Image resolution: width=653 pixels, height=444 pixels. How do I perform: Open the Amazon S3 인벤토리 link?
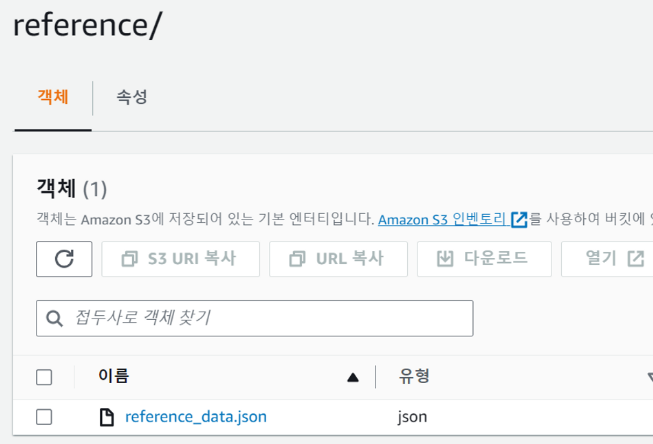(x=442, y=219)
